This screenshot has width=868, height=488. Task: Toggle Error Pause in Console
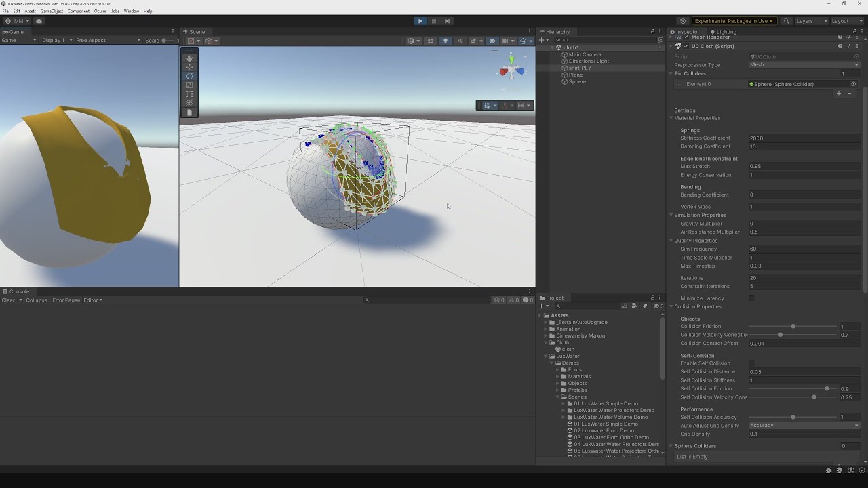(66, 300)
